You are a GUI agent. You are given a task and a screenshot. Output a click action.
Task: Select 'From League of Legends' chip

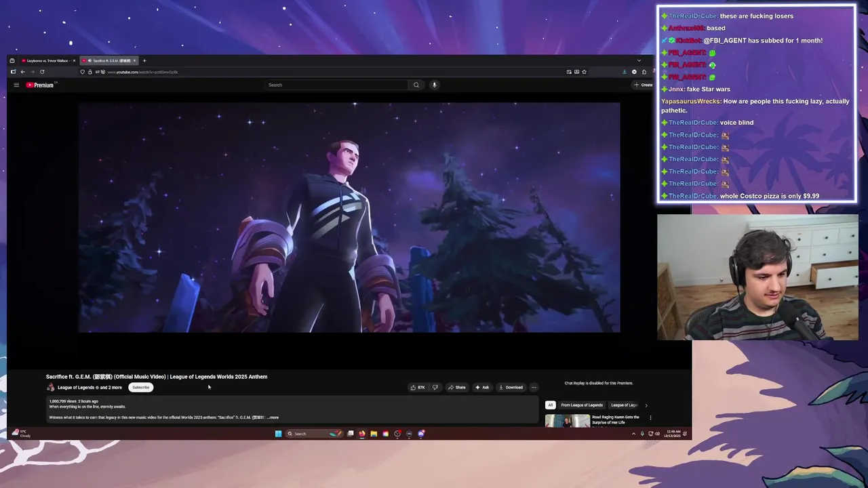[x=582, y=405]
